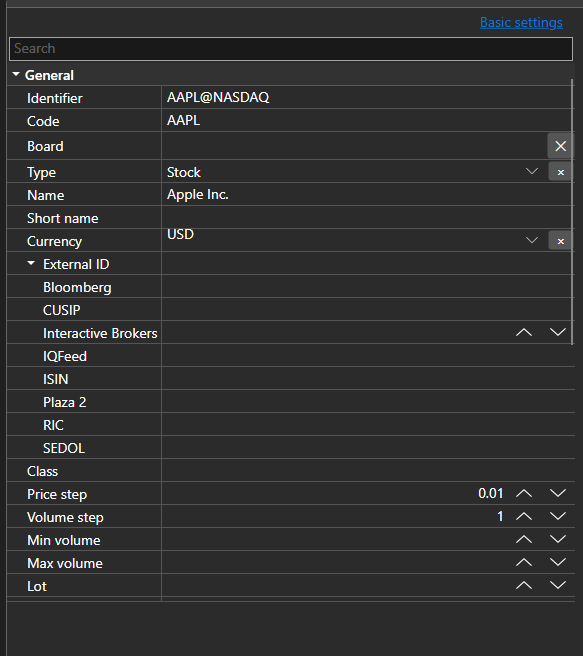Viewport: 583px width, 656px height.
Task: Click the Volume step value 1
Action: point(500,517)
